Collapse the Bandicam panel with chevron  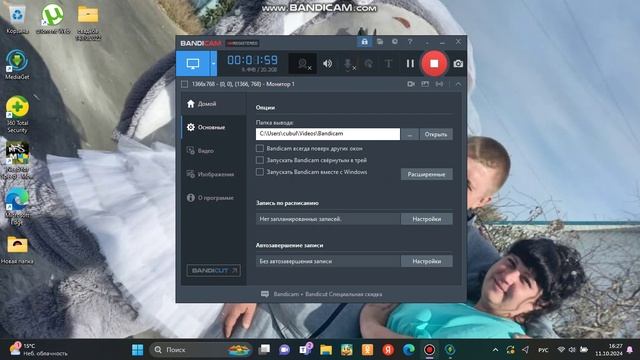tap(458, 84)
